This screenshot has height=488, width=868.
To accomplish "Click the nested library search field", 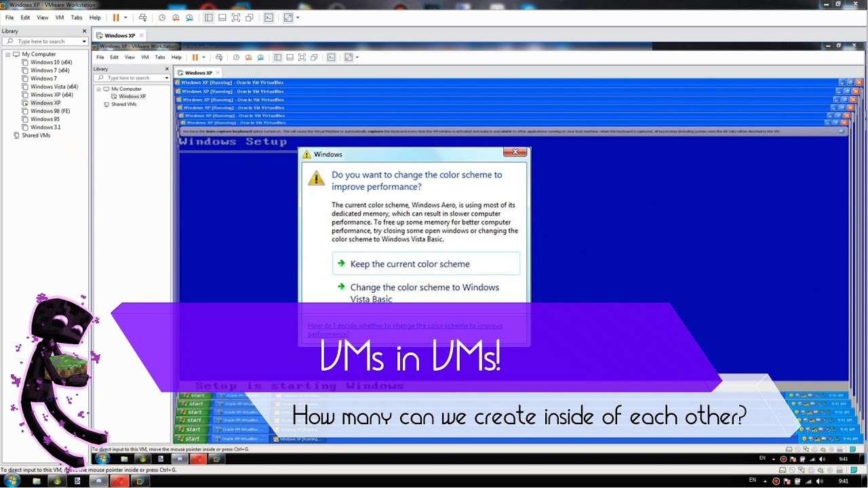I will pyautogui.click(x=131, y=78).
